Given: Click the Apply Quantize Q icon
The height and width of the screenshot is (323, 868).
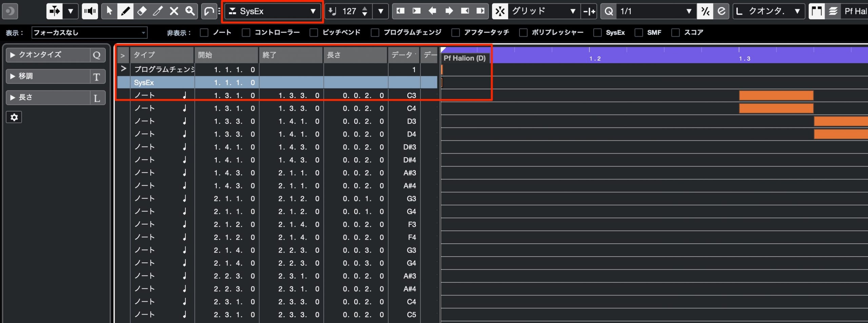Looking at the screenshot, I should tap(609, 11).
